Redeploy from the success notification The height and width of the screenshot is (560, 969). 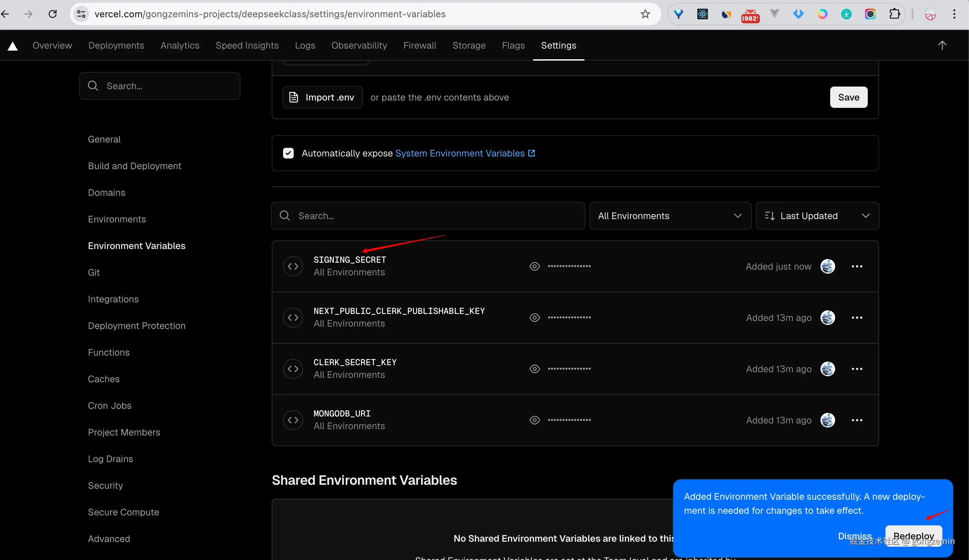coord(913,536)
